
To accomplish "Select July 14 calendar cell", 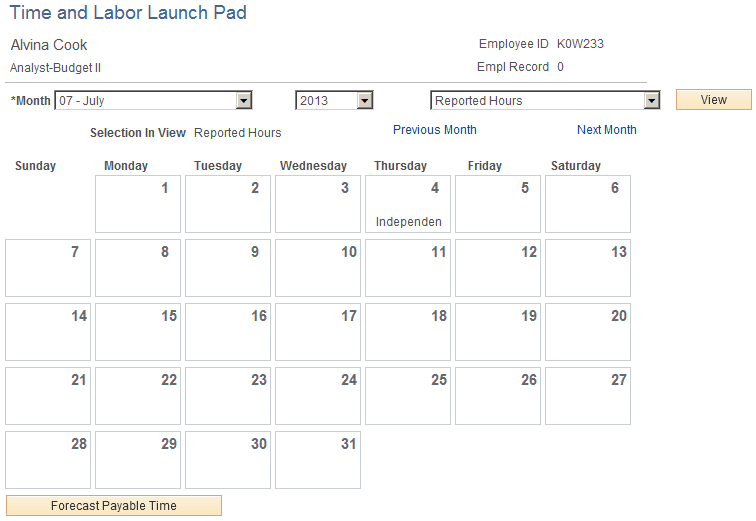I will click(x=48, y=332).
